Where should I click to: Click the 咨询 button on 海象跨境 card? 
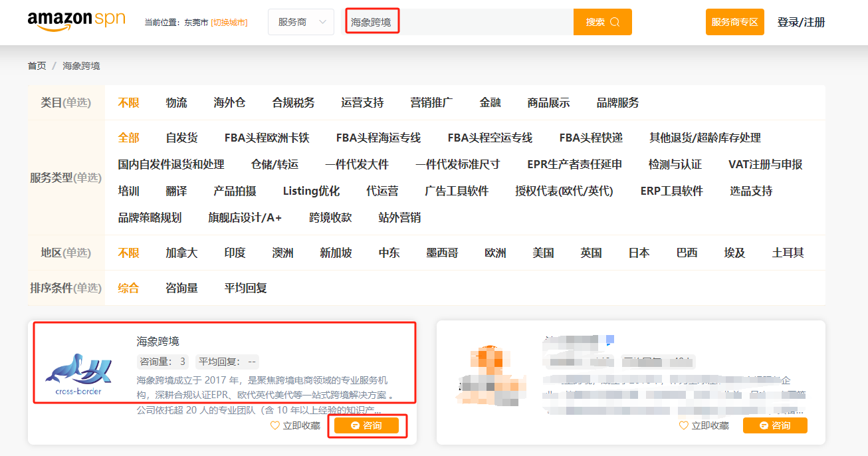tap(367, 425)
